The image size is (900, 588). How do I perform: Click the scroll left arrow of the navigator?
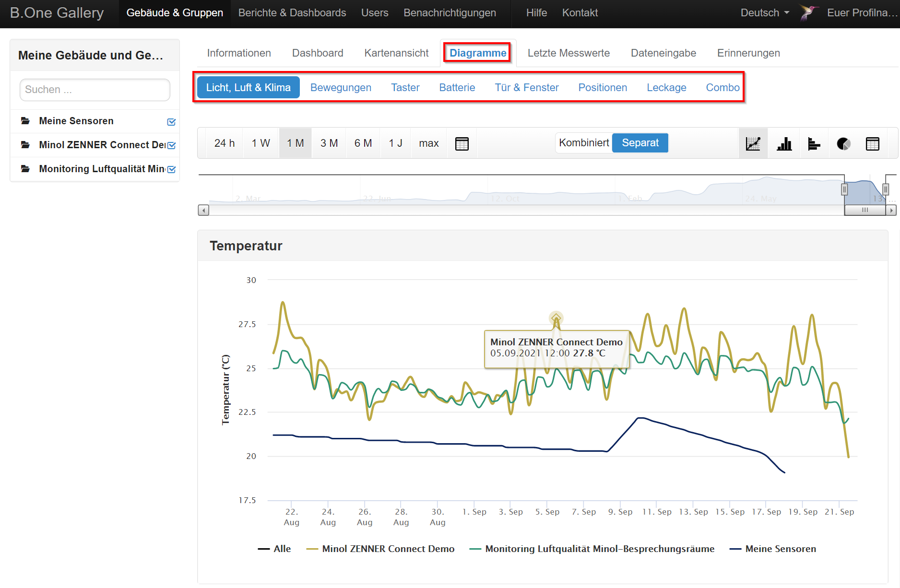[203, 210]
